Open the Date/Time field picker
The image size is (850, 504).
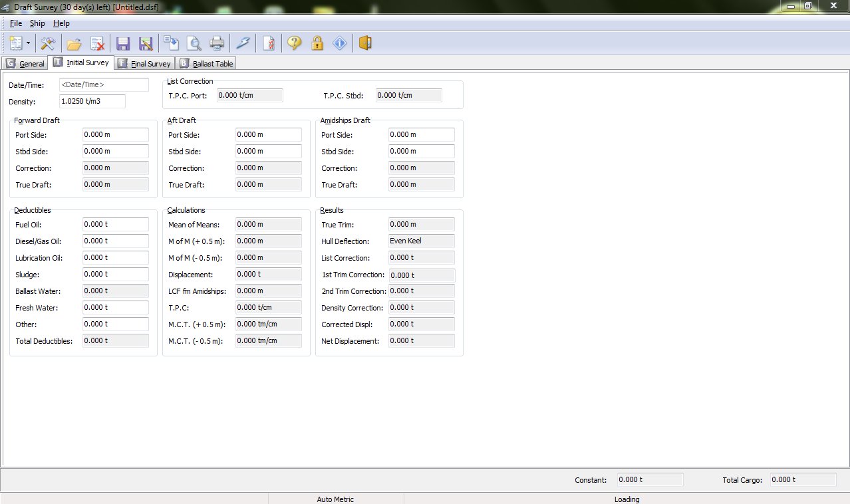tap(104, 84)
